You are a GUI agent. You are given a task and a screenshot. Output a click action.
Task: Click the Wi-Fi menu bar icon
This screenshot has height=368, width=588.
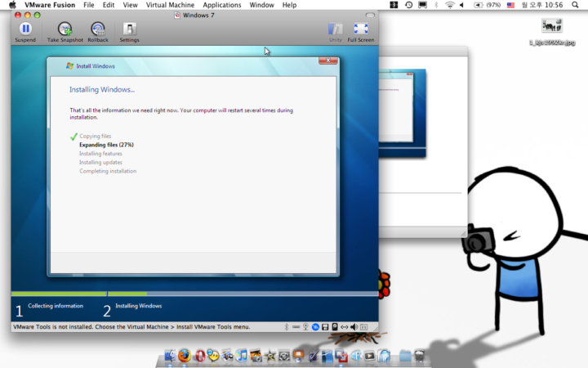point(450,5)
